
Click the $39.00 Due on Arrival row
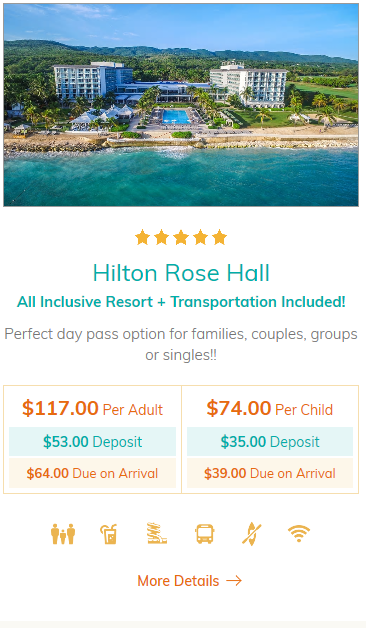pos(270,473)
